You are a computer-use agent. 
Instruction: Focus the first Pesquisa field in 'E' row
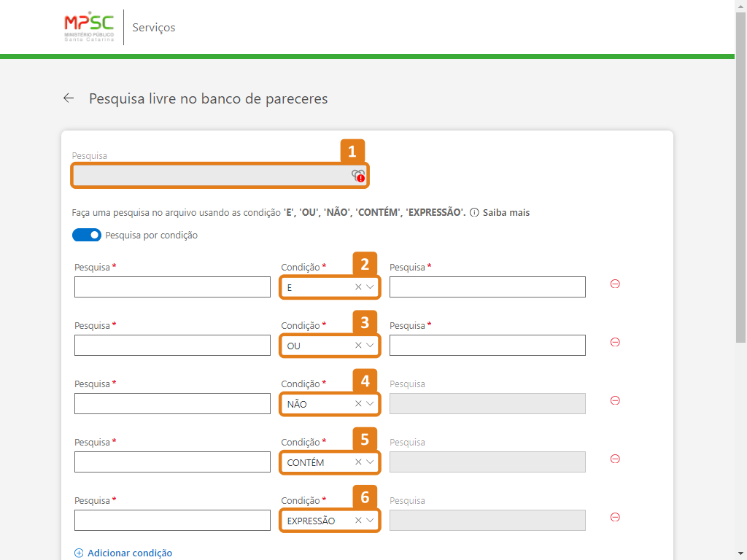coord(172,287)
